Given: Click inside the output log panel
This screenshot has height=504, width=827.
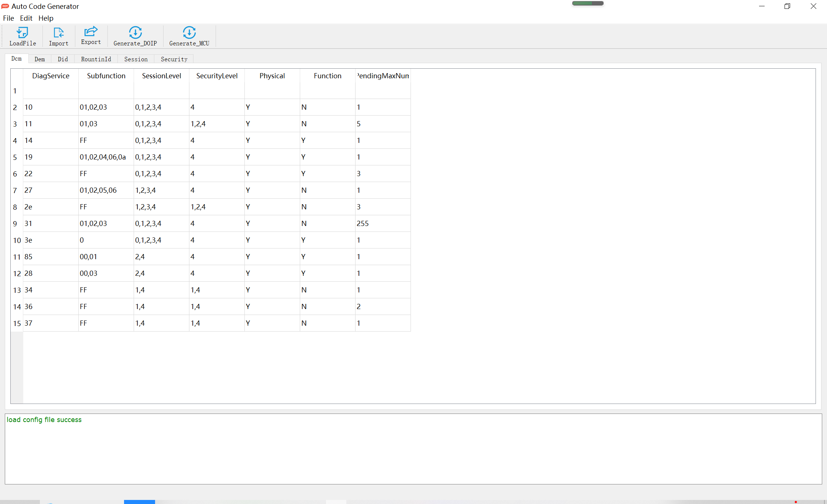Looking at the screenshot, I should 413,449.
